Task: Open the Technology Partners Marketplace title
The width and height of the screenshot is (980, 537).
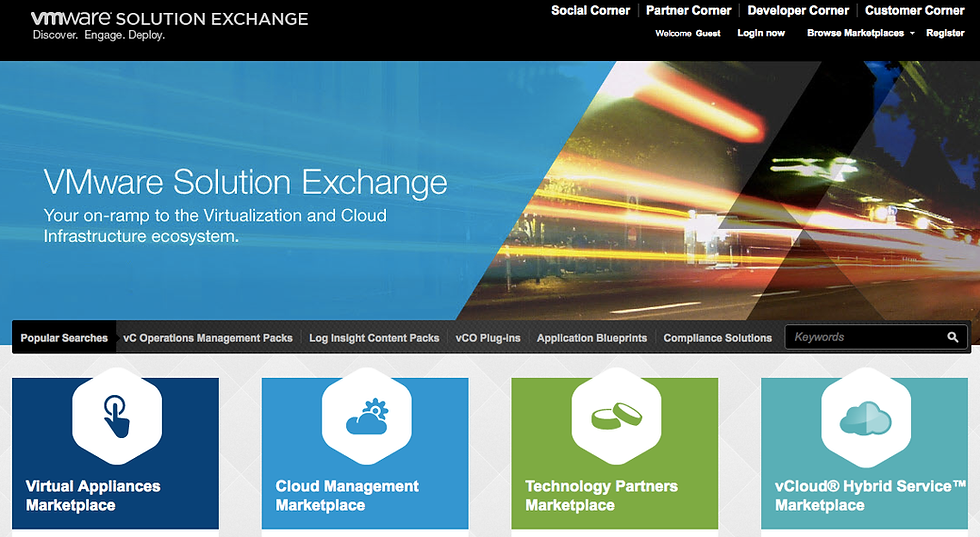Action: 601,495
